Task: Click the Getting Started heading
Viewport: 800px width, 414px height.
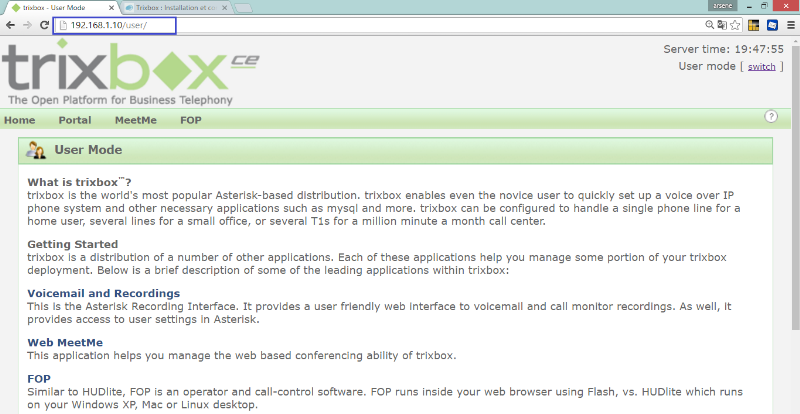Action: [x=72, y=244]
